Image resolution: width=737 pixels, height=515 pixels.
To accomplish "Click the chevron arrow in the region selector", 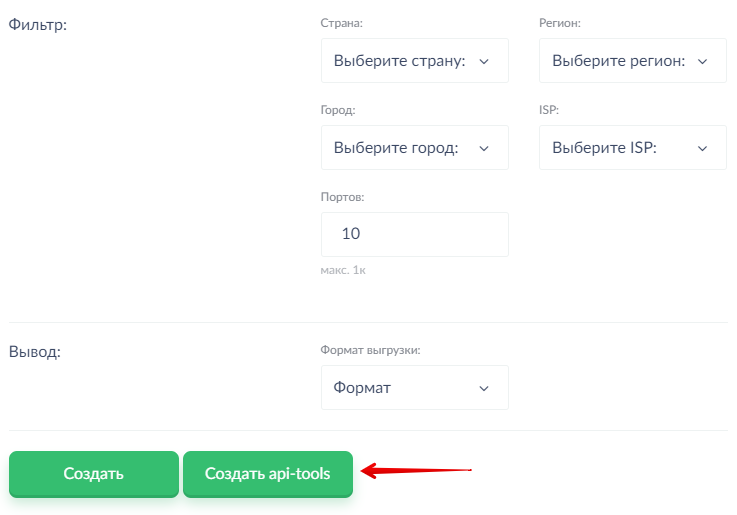I will tap(702, 62).
